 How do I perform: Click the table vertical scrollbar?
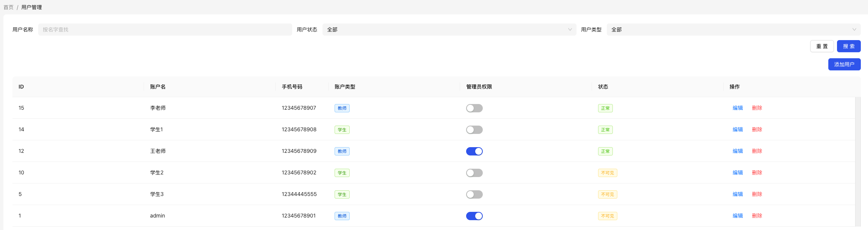pyautogui.click(x=858, y=162)
